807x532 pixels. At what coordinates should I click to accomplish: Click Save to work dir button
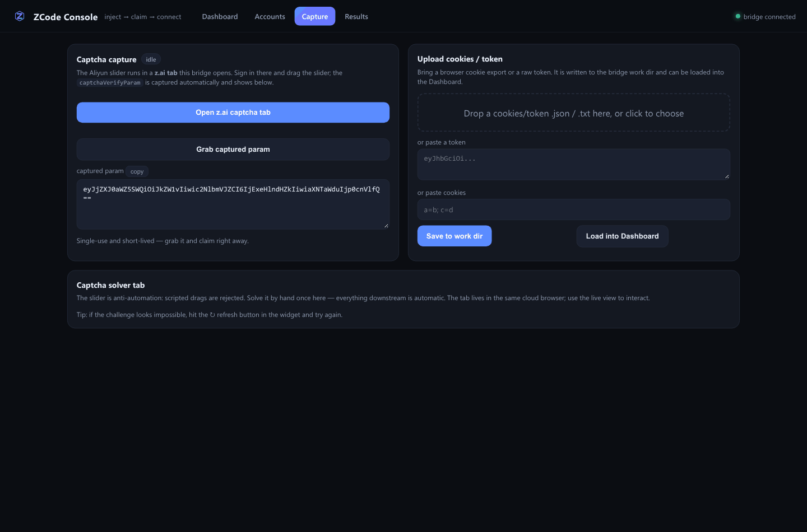[454, 236]
